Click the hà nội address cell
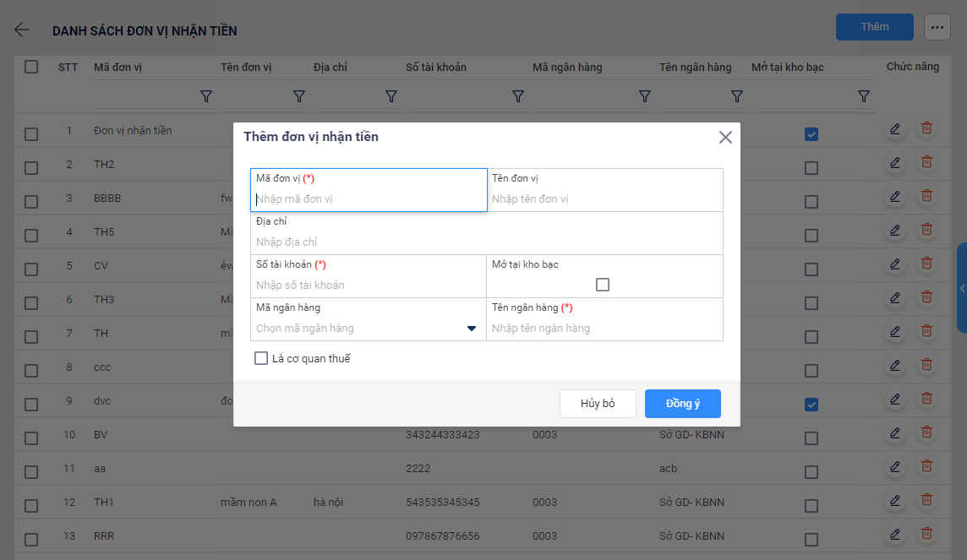Image resolution: width=967 pixels, height=560 pixels. coord(328,502)
